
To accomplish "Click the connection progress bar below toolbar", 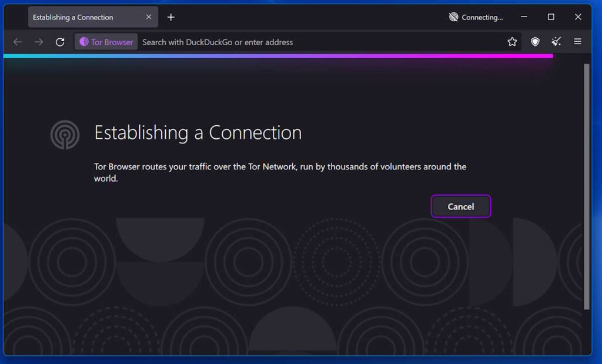I will (x=276, y=56).
